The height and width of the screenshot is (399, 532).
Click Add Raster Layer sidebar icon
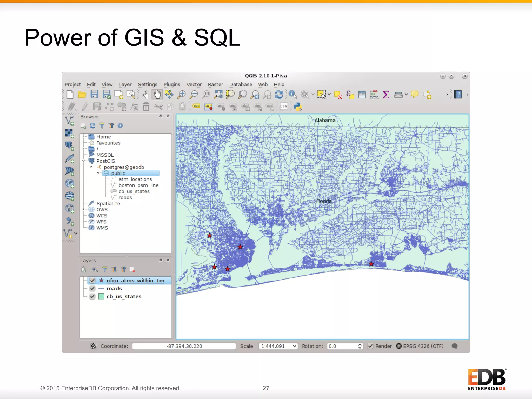(x=69, y=133)
